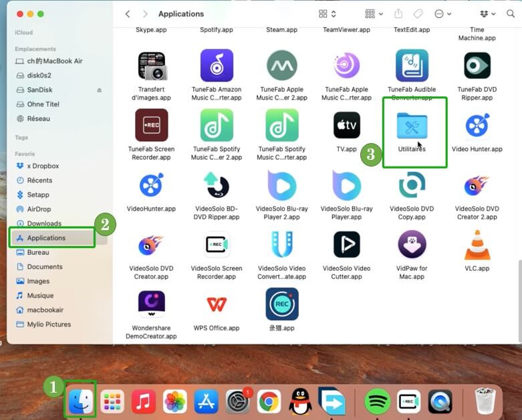
Task: Open App Store from the Dock
Action: (206, 402)
